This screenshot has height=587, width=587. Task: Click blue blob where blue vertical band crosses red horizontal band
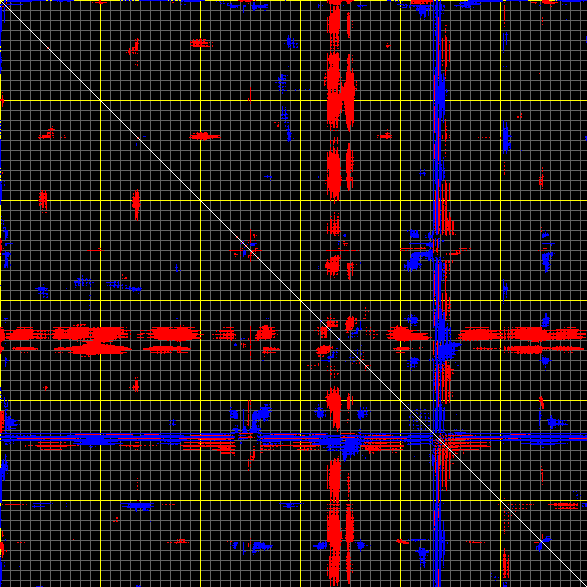[x=445, y=349]
